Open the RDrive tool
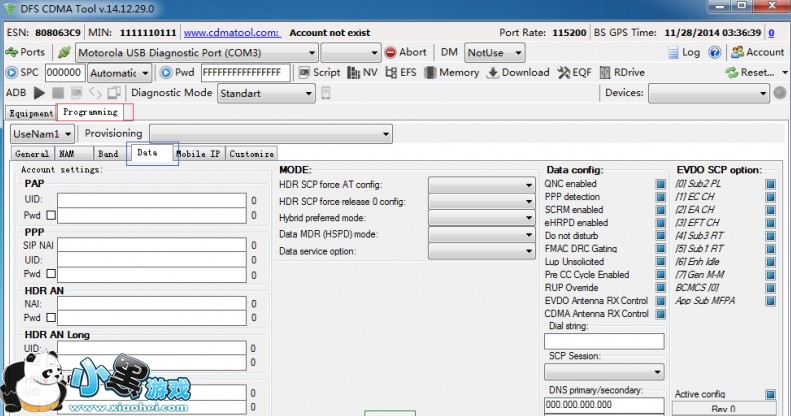The height and width of the screenshot is (416, 791). point(622,73)
